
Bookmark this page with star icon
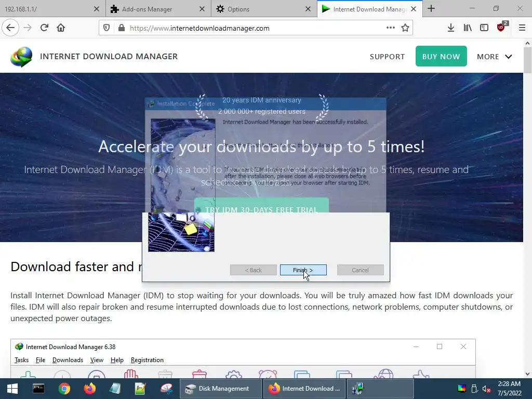405,28
